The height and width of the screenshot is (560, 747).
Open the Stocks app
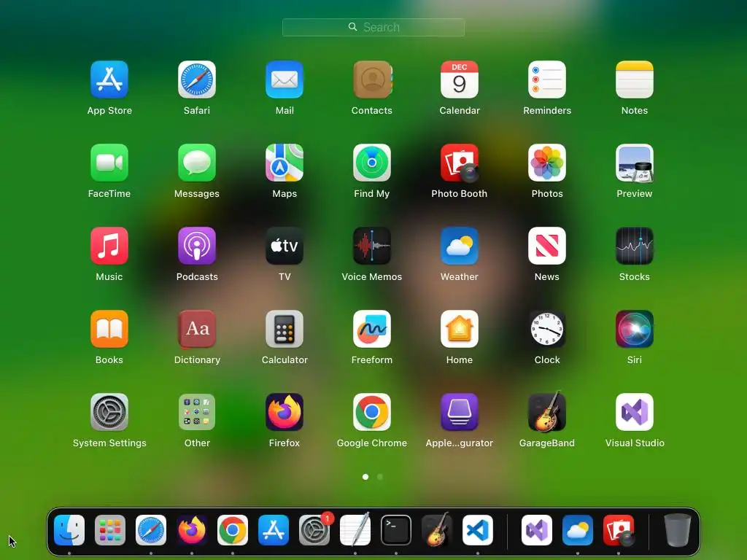635,246
